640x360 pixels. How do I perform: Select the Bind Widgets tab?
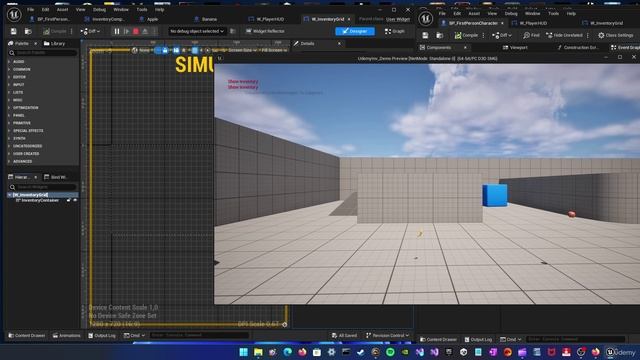[56, 177]
